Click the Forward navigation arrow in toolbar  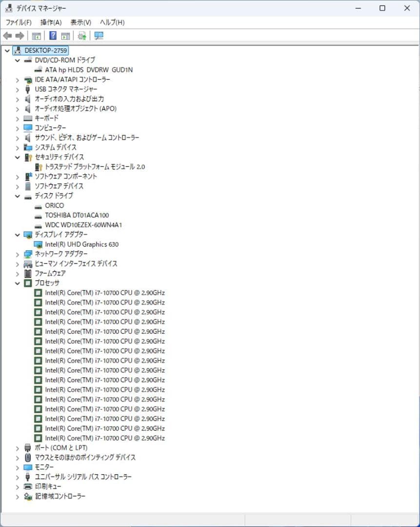tap(19, 35)
